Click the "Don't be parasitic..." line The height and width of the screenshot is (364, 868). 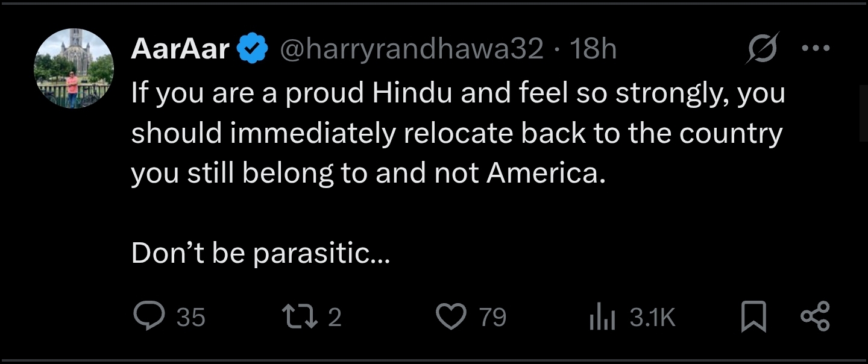click(260, 254)
